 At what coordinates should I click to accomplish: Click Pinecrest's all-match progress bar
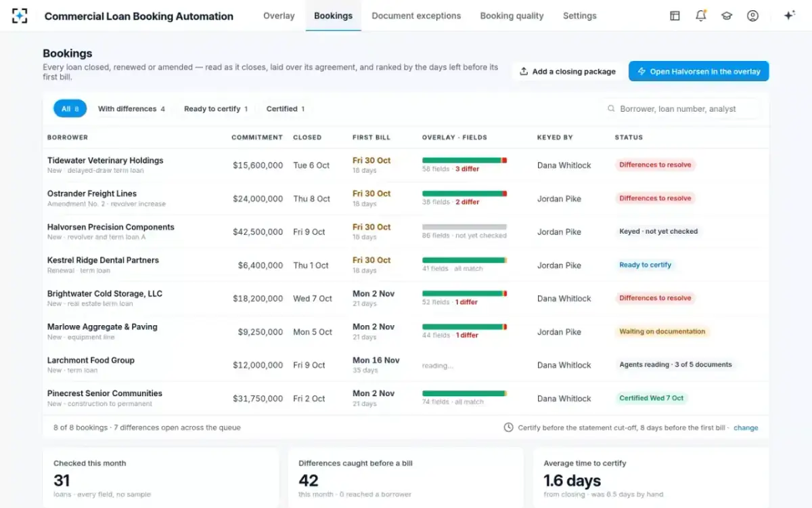pyautogui.click(x=464, y=393)
